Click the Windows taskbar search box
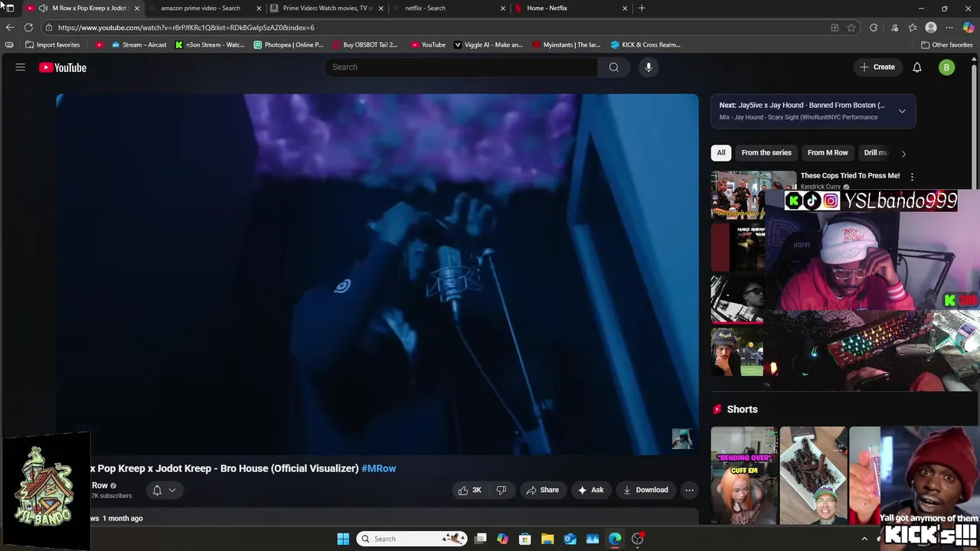Viewport: 980px width, 551px height. coord(412,539)
